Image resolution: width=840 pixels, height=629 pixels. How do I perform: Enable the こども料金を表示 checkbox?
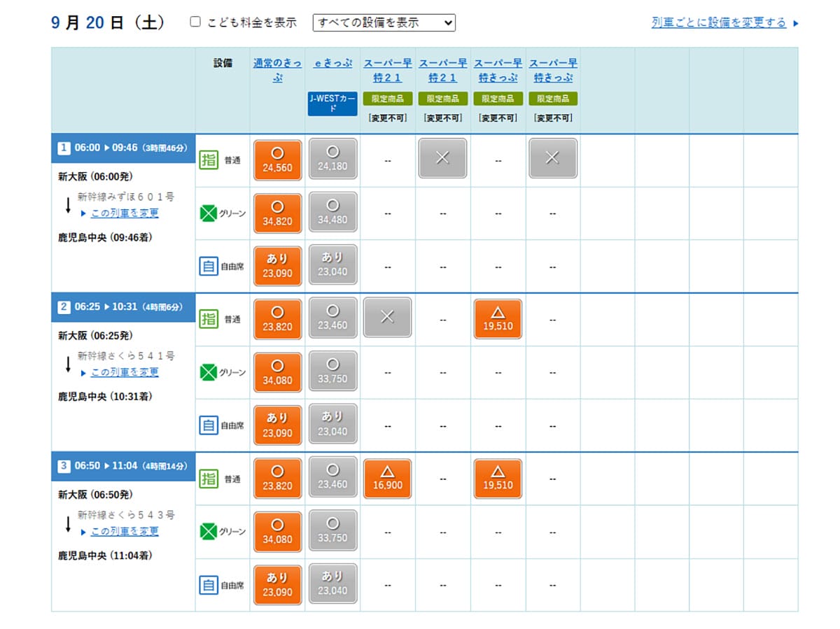point(196,22)
